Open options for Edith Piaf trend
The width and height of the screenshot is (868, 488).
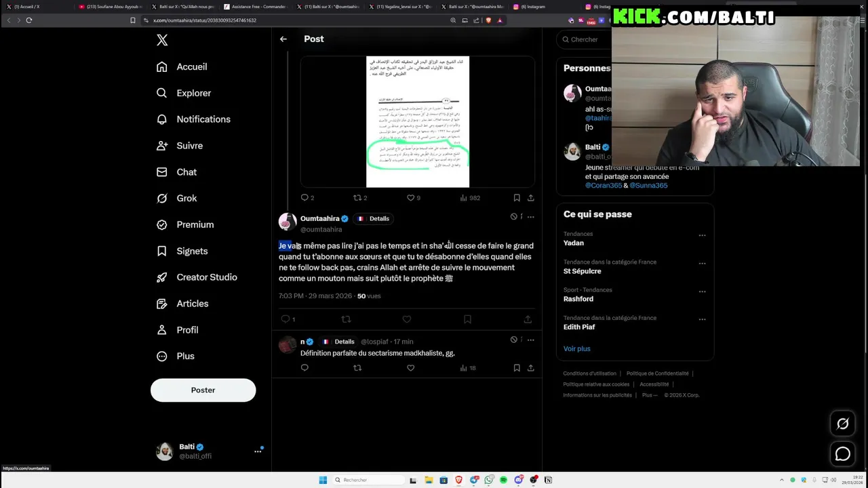702,319
